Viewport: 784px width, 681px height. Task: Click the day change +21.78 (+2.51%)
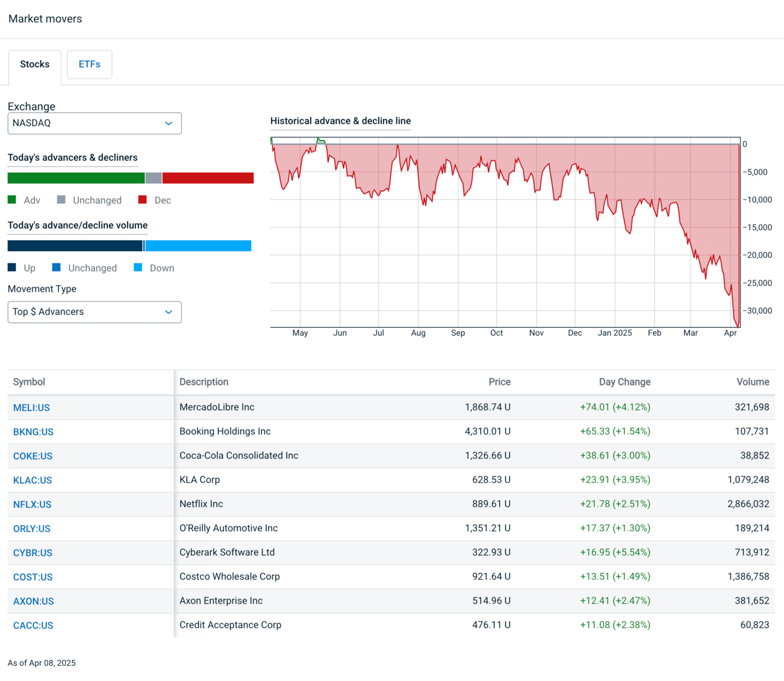click(615, 504)
